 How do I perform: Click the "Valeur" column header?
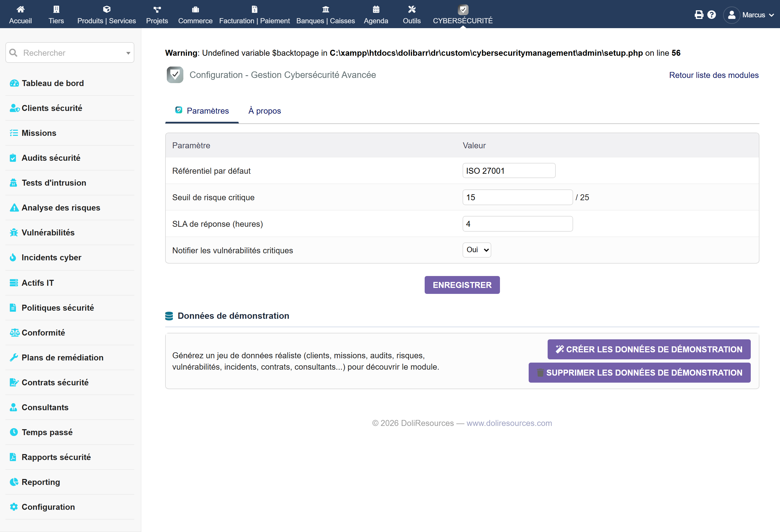point(474,146)
